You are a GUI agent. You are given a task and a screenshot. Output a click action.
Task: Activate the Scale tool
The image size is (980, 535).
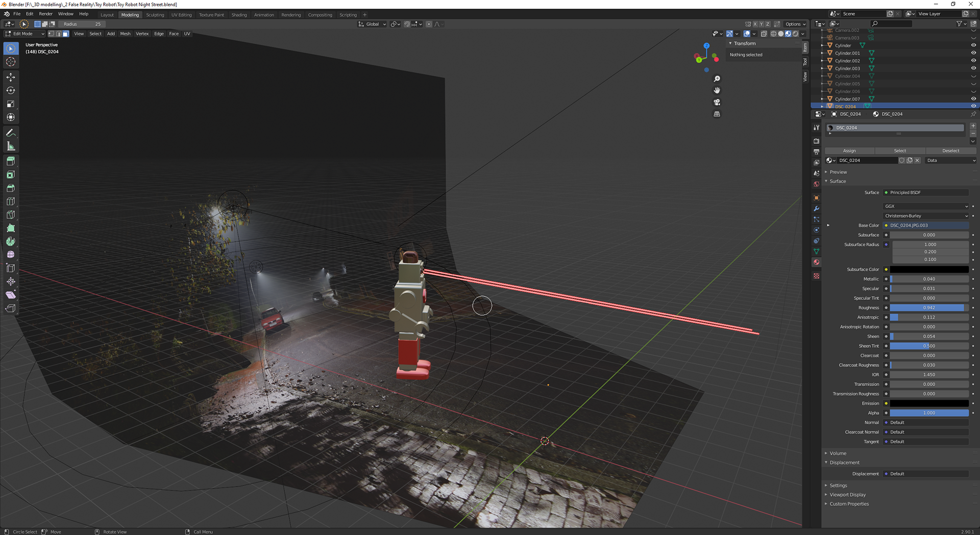tap(11, 104)
